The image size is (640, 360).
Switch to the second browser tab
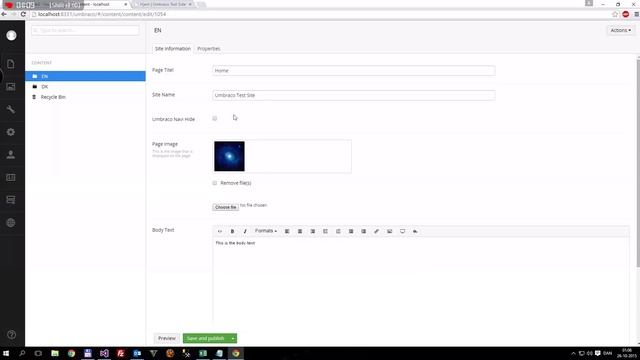(x=163, y=4)
